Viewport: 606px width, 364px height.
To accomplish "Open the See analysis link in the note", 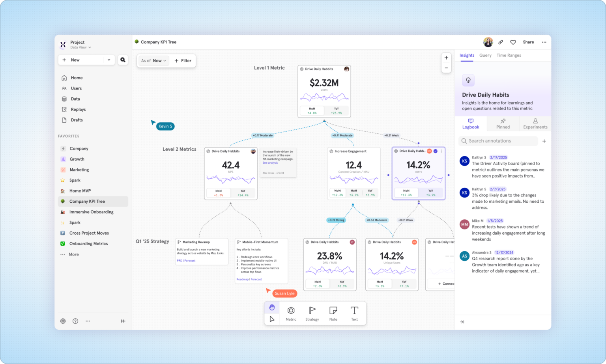I will 270,162.
